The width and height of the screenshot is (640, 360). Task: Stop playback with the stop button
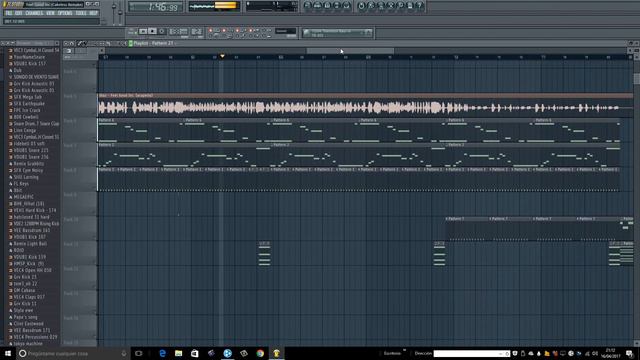coord(152,31)
